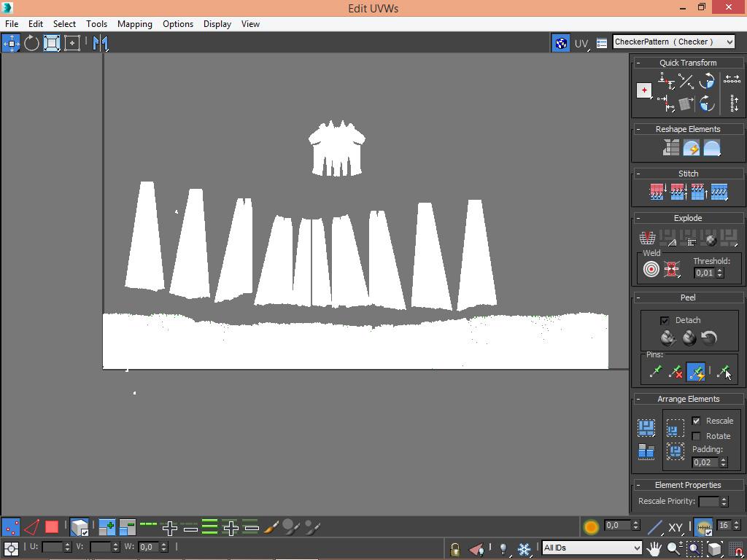Open the Tools menu
This screenshot has width=747, height=560.
pos(96,24)
